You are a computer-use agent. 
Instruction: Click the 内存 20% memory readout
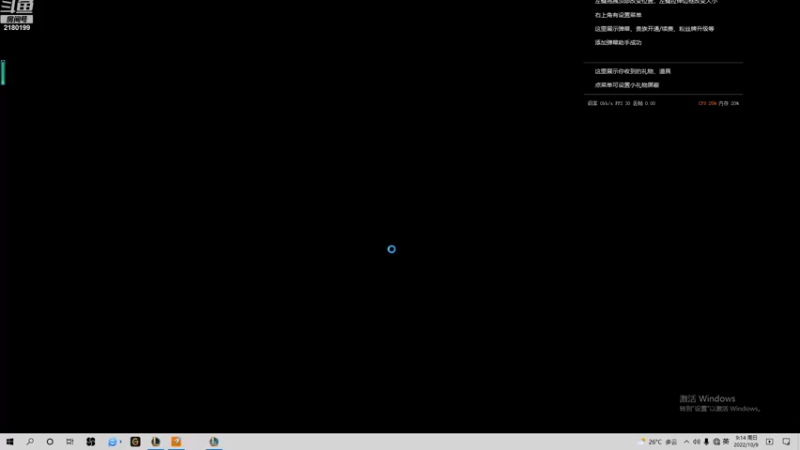point(729,104)
